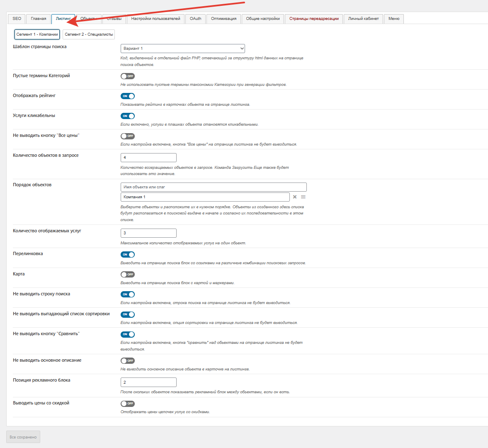The image size is (488, 448).
Task: Switch to the Оптимизация tab
Action: pos(223,19)
